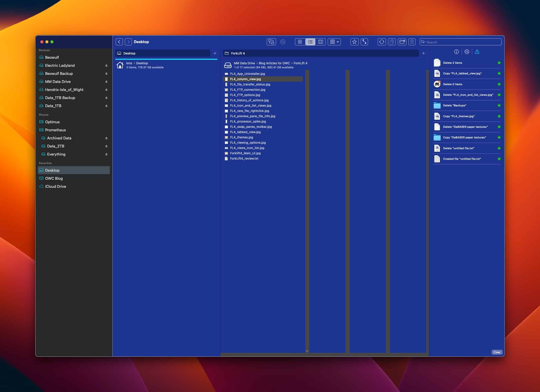Switch to icon grid view
Viewport: 540px width, 392px height.
[x=300, y=42]
